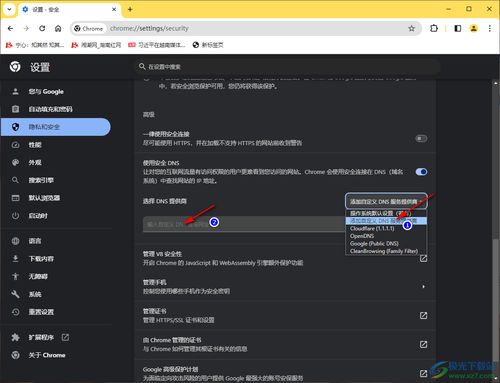Choose Google (Public DNS) option

click(x=386, y=243)
